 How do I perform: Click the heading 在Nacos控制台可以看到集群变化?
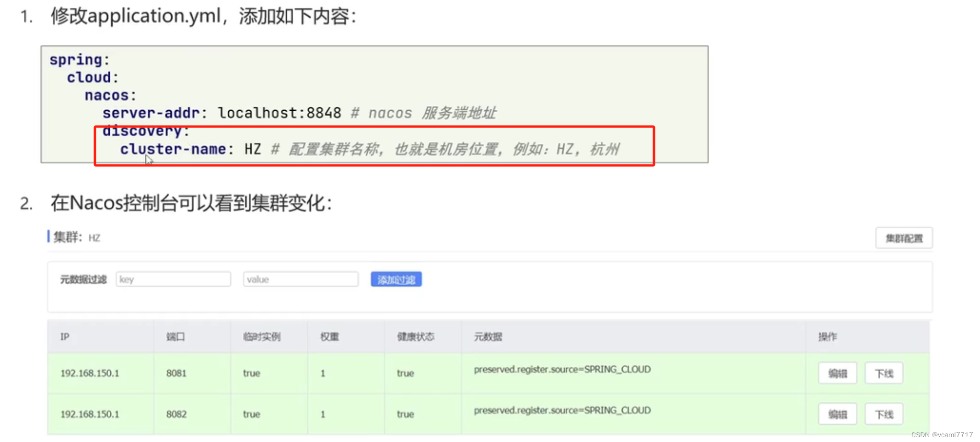[191, 203]
